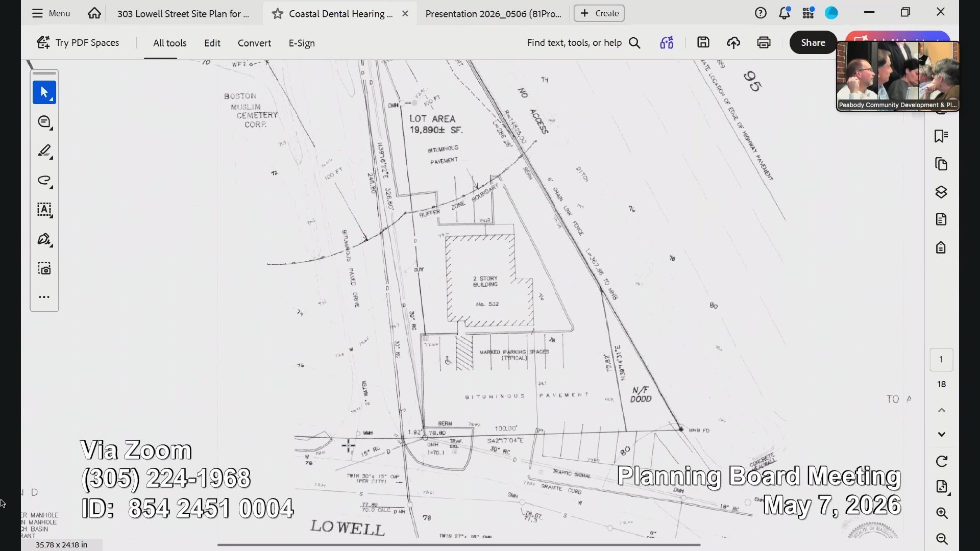This screenshot has width=980, height=551.
Task: Select the Fill and Sign pen tool
Action: (x=44, y=239)
